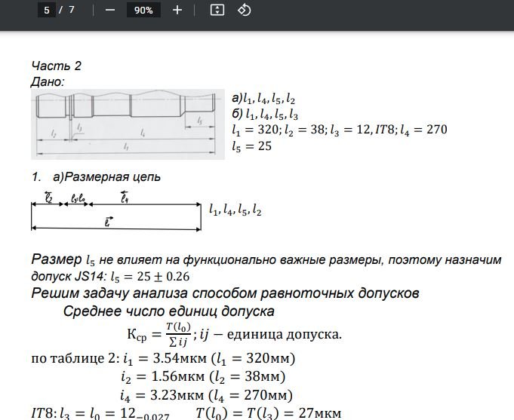This screenshot has height=420, width=514.
Task: Select the 90% zoom level field
Action: (143, 10)
